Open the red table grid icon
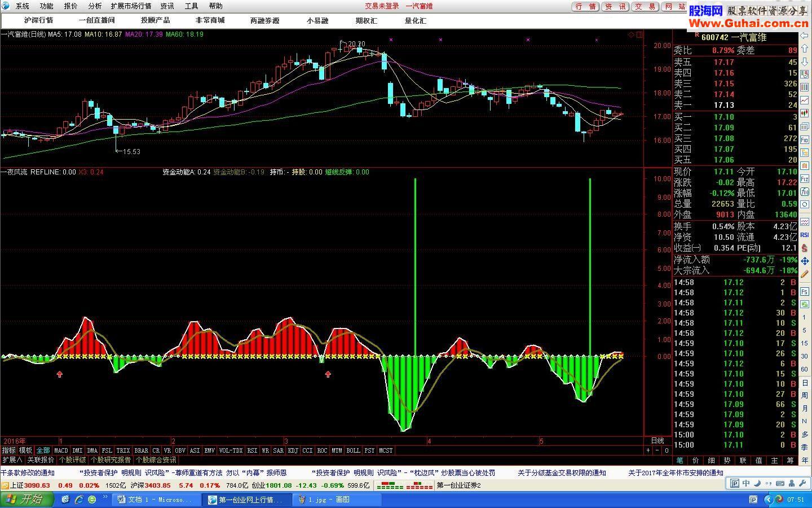Screen dimensions: 812x508 805,87
